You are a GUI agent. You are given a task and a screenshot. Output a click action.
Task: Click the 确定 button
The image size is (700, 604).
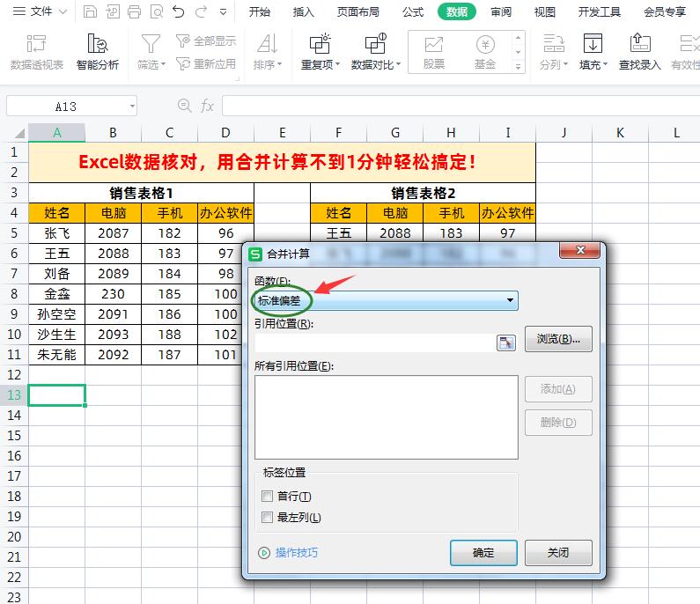coord(483,553)
